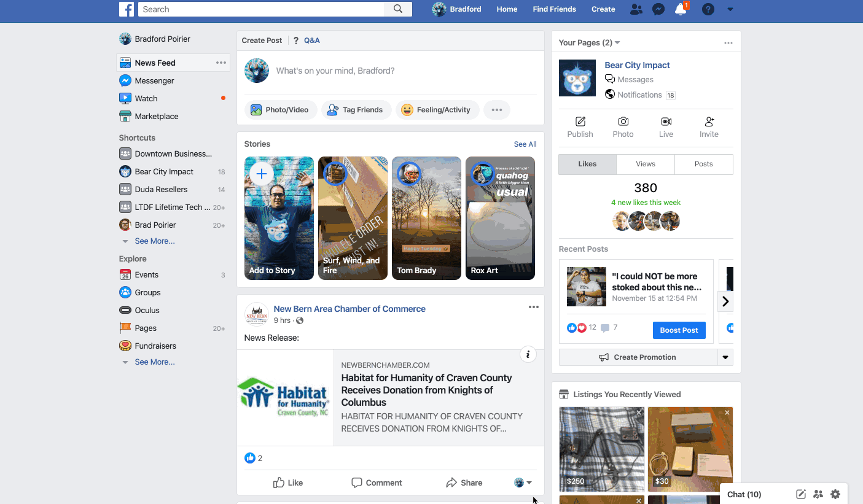Viewport: 863px width, 504px height.
Task: Open Add to Story card
Action: point(279,219)
